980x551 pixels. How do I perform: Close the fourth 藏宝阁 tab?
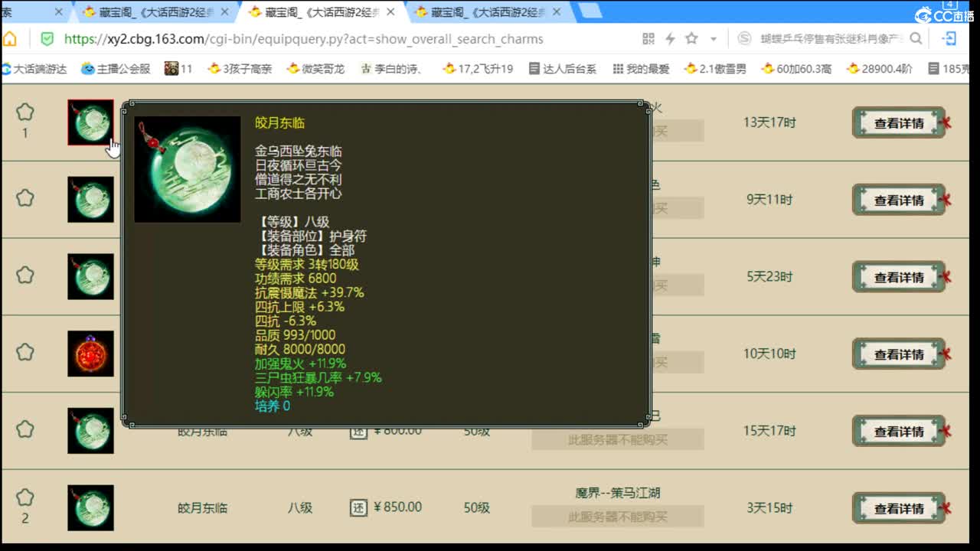[x=557, y=11]
